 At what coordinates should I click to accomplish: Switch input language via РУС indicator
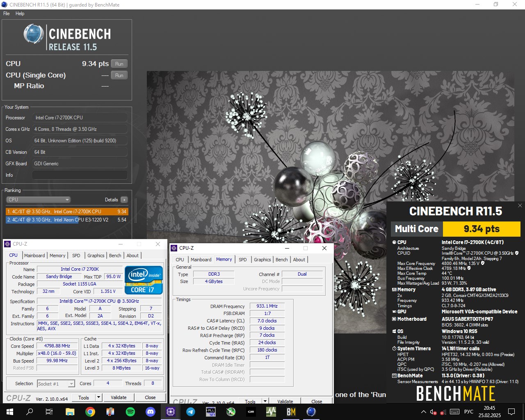click(469, 412)
